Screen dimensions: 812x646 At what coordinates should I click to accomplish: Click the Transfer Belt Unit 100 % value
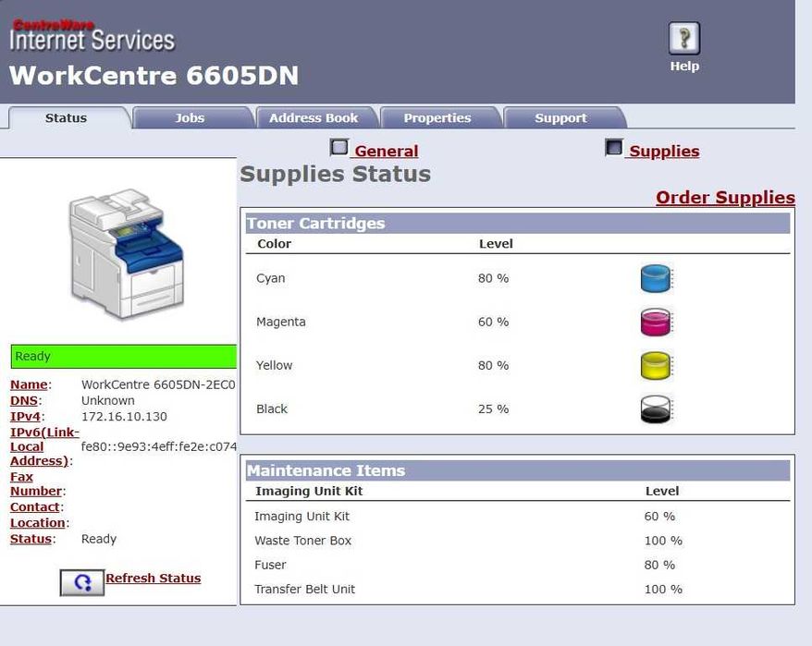coord(663,590)
